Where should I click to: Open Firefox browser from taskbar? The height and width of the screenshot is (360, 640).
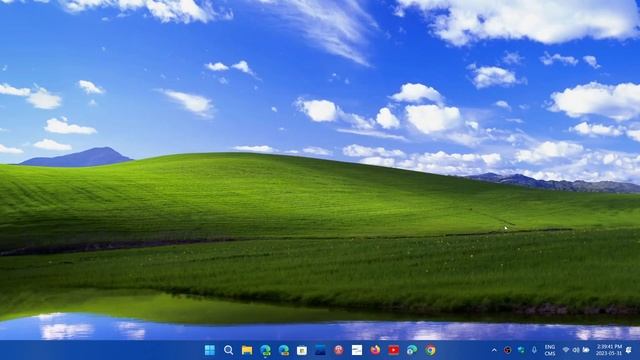(375, 350)
